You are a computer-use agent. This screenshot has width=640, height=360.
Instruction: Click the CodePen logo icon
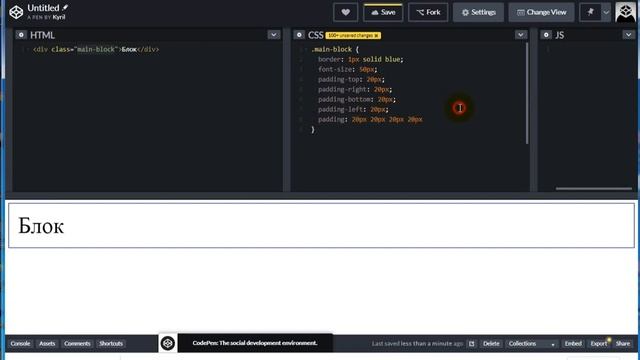(x=16, y=12)
